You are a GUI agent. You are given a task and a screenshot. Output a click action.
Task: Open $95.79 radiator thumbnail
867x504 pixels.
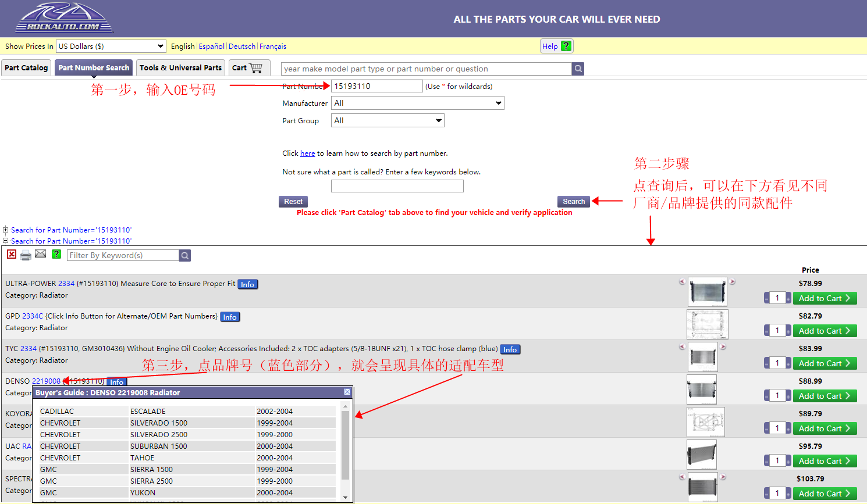702,455
